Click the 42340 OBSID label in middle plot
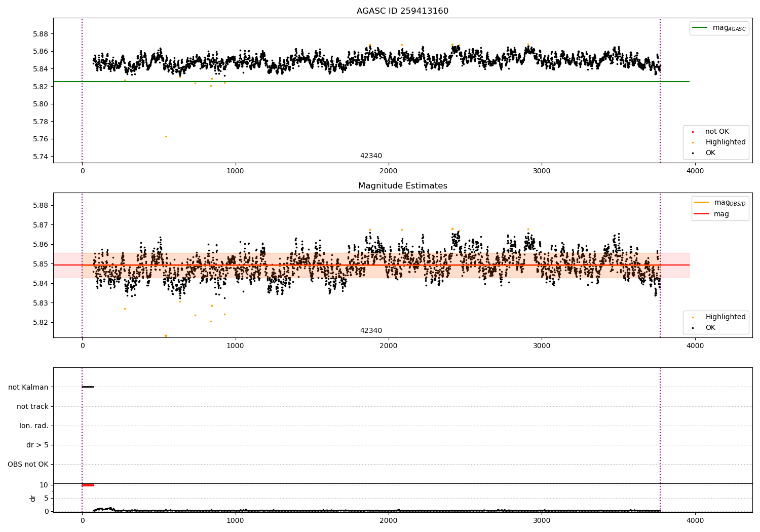The width and height of the screenshot is (760, 532). pyautogui.click(x=371, y=331)
